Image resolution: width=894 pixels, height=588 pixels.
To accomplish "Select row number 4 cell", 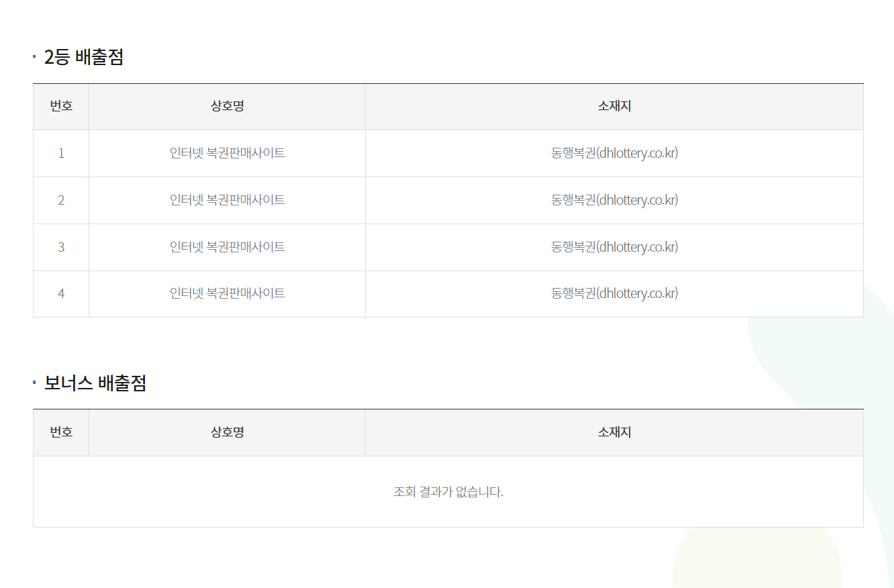I will click(61, 293).
